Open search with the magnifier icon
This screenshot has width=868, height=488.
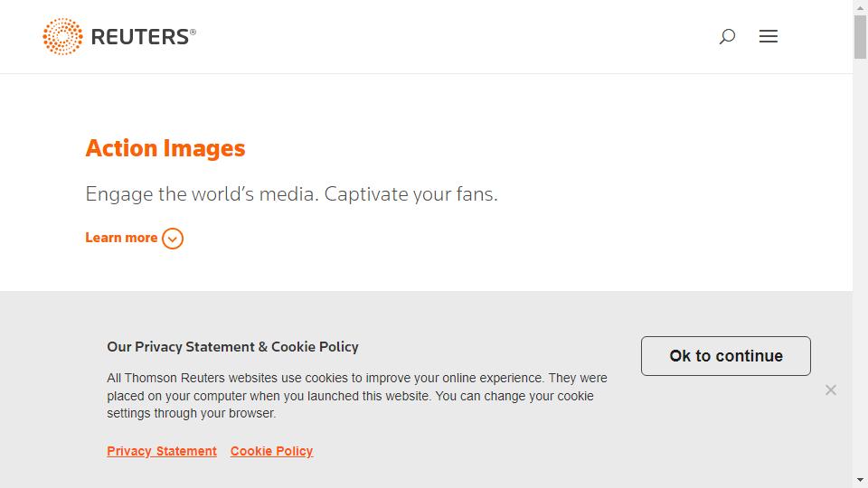727,36
